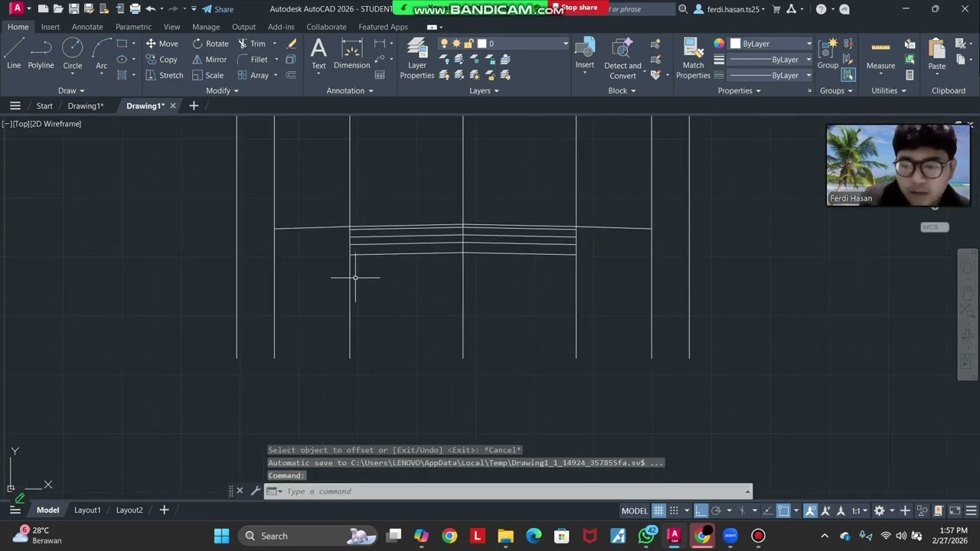Open the Array tool
This screenshot has width=980, height=551.
point(253,75)
